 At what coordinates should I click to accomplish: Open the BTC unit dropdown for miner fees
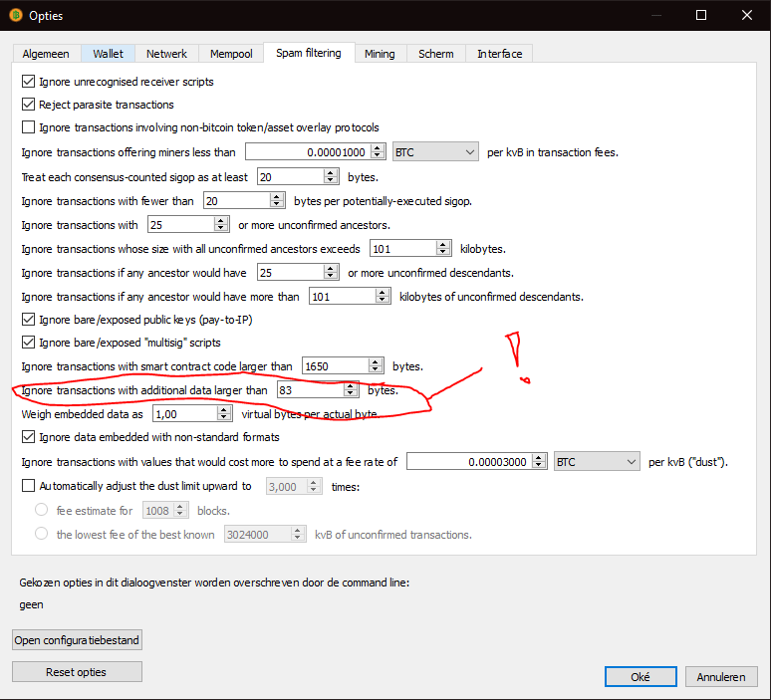pos(435,152)
